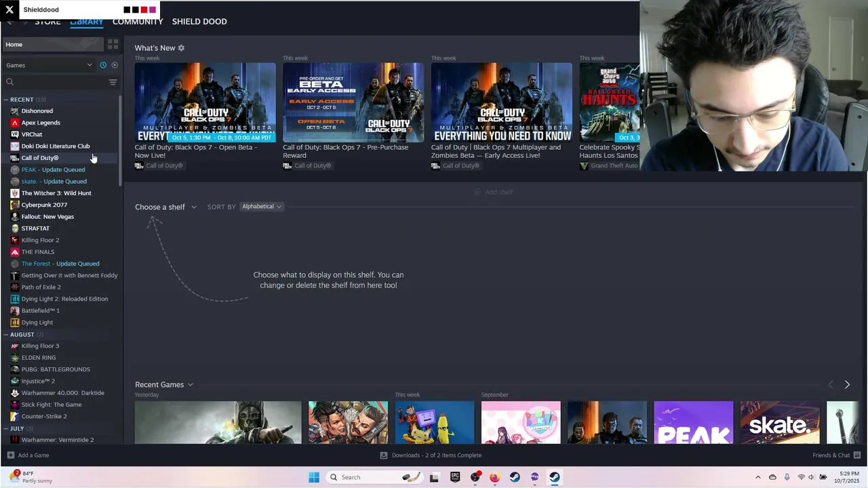
Task: Select Call of Duty® in game list
Action: point(40,158)
